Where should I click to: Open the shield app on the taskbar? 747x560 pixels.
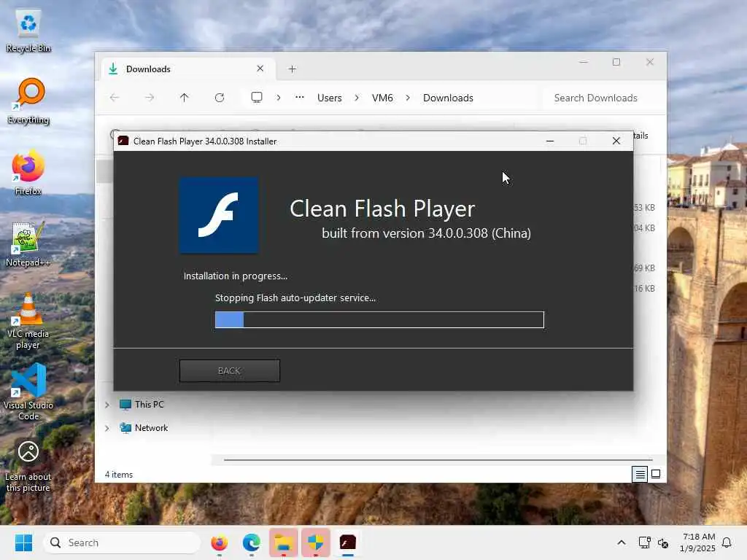tap(315, 542)
